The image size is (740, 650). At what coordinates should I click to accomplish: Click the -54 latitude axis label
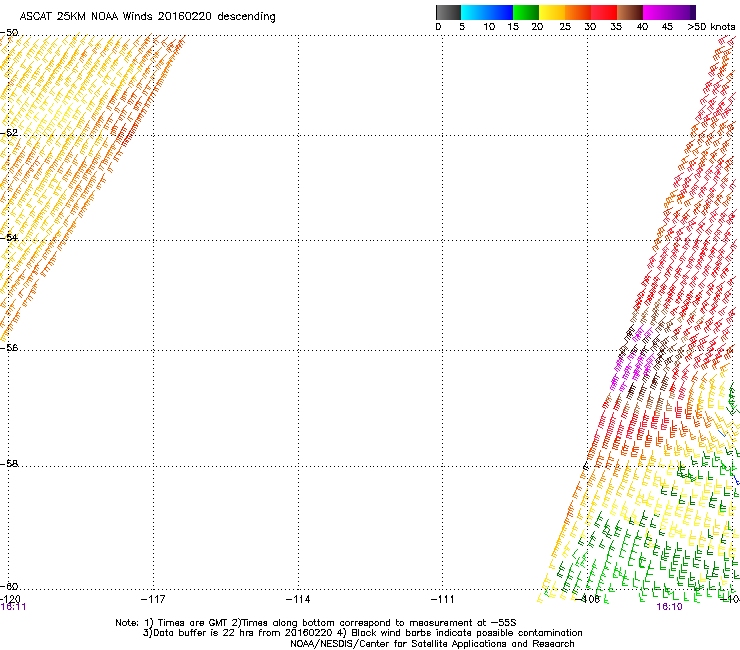(x=9, y=237)
